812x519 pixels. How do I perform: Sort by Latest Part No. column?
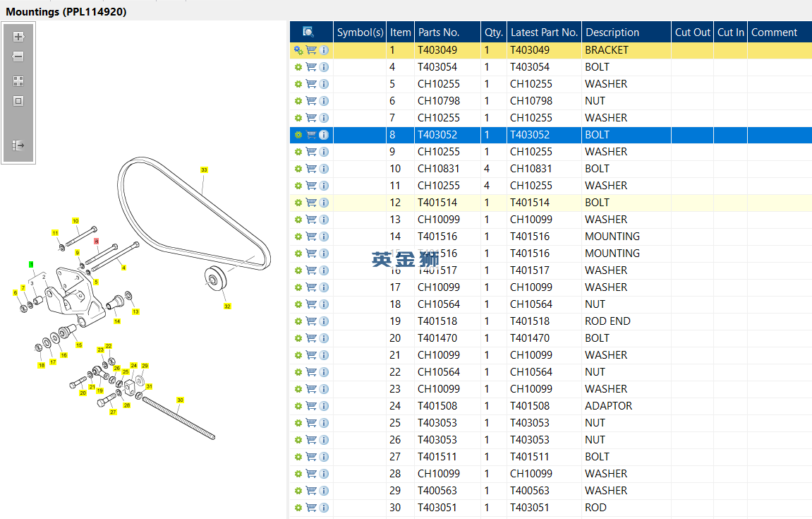pos(544,32)
